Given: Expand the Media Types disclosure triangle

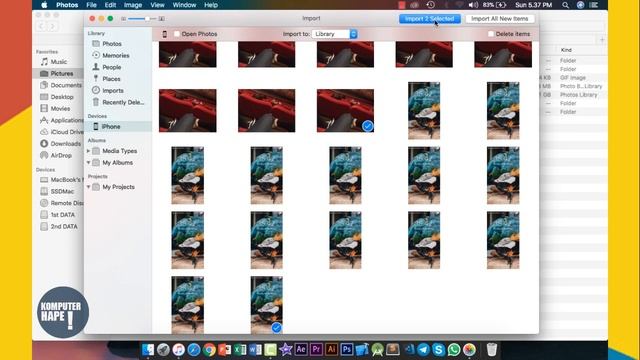Looking at the screenshot, I should click(88, 151).
